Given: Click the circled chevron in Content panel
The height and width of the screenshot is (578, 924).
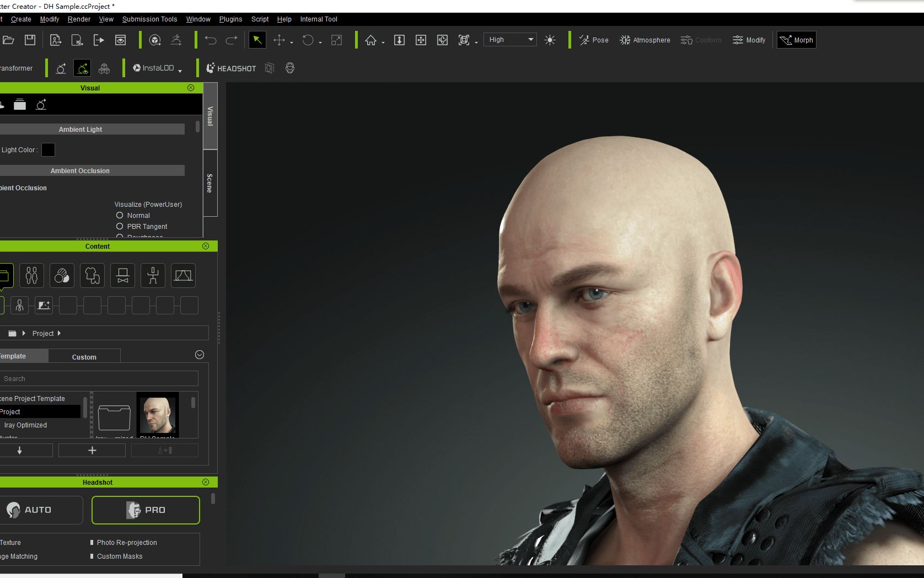Looking at the screenshot, I should pyautogui.click(x=200, y=355).
